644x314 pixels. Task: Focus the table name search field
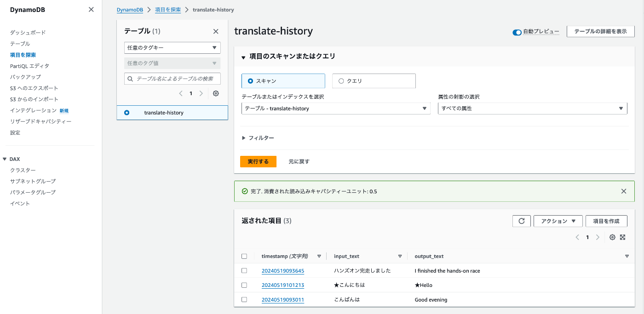point(172,79)
